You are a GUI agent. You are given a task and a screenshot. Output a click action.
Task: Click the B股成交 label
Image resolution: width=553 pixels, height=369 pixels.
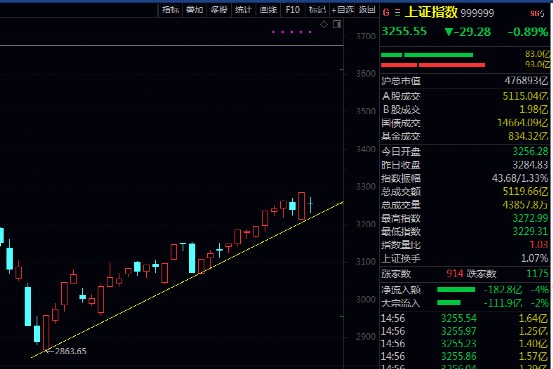click(402, 110)
